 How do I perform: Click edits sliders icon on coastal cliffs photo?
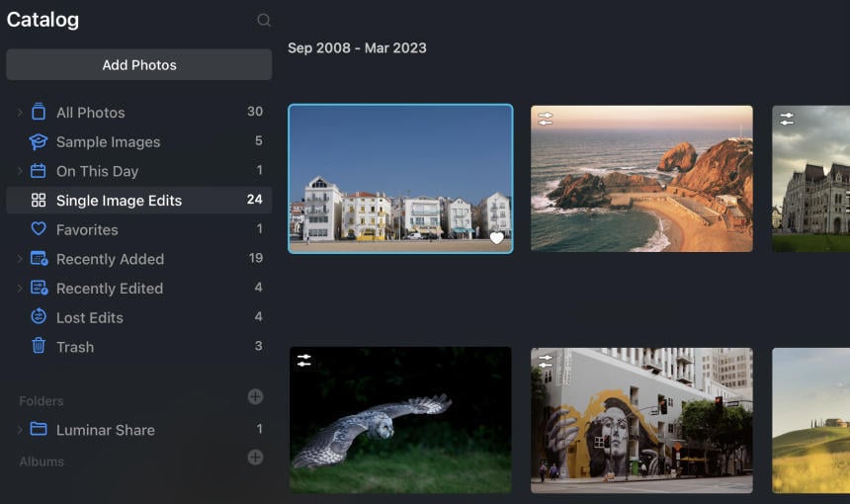(546, 119)
